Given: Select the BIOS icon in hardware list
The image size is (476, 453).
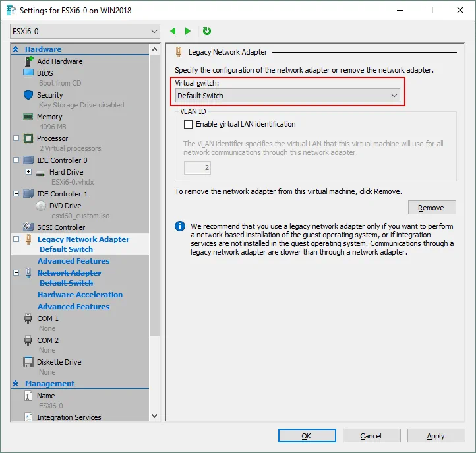Looking at the screenshot, I should 28,73.
